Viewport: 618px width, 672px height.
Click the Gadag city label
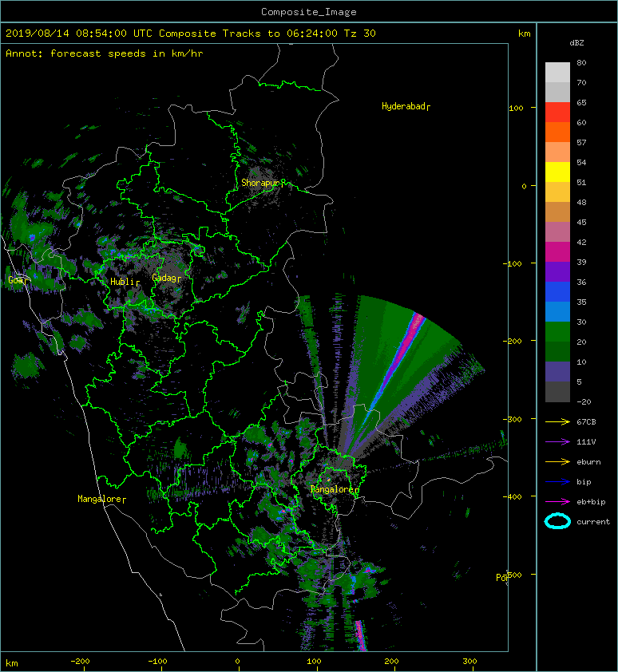164,279
